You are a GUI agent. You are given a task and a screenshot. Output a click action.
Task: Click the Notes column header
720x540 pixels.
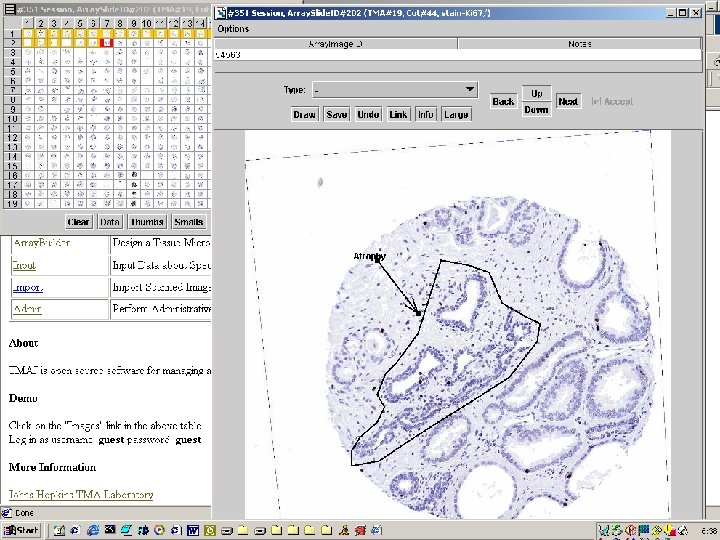[578, 44]
